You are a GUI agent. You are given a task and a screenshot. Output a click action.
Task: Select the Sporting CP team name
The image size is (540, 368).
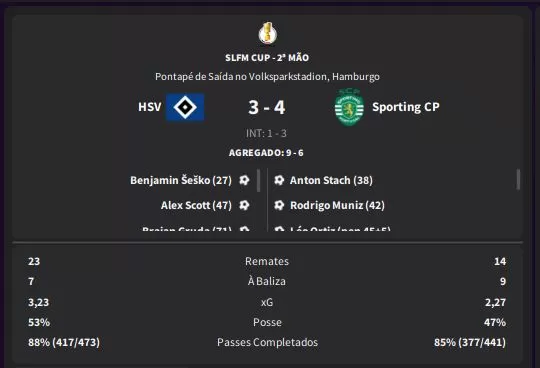pos(406,107)
